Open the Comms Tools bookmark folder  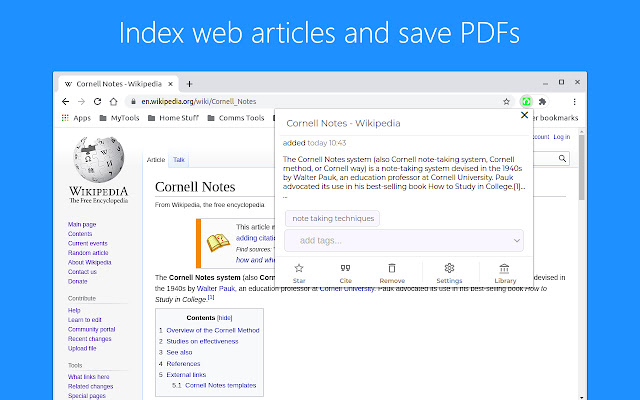pos(236,118)
